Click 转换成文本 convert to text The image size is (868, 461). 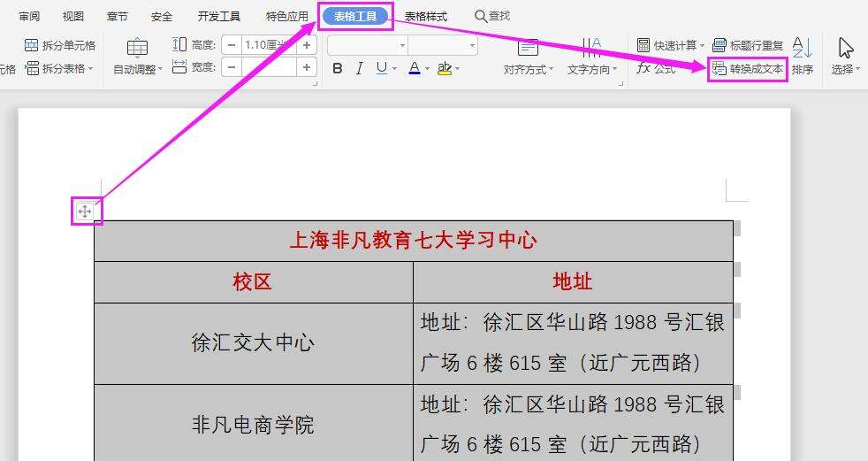[x=748, y=69]
